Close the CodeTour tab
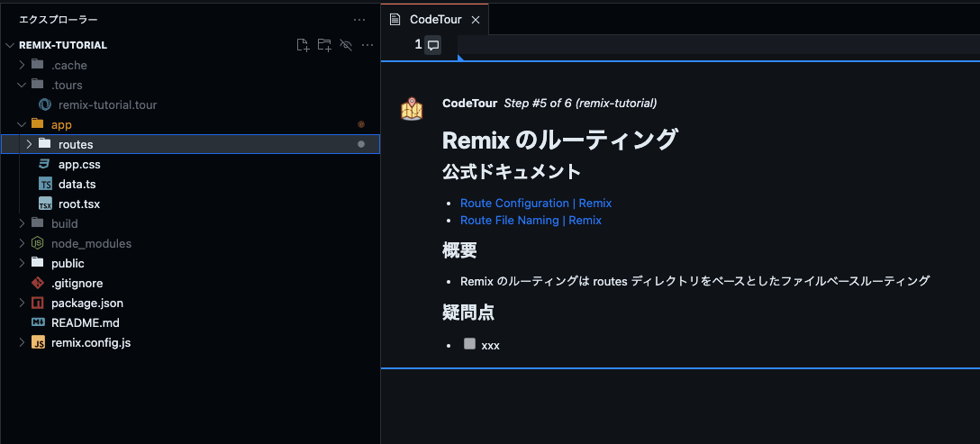Image resolution: width=980 pixels, height=444 pixels. pos(476,19)
